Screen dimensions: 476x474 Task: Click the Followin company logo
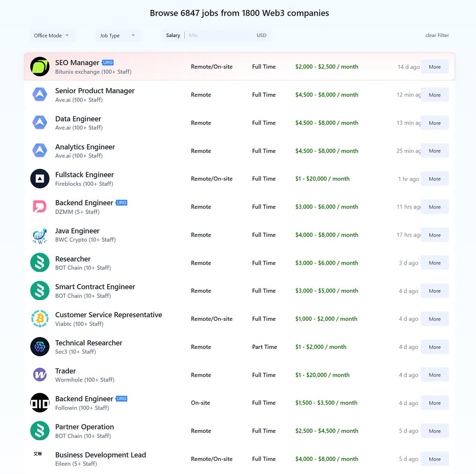pos(40,403)
